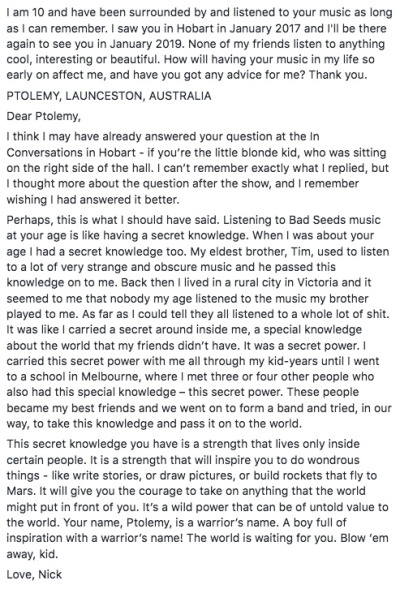The image size is (400, 589).
Task: Click the 'Dear Ptolemy,' salutation line
Action: (44, 116)
